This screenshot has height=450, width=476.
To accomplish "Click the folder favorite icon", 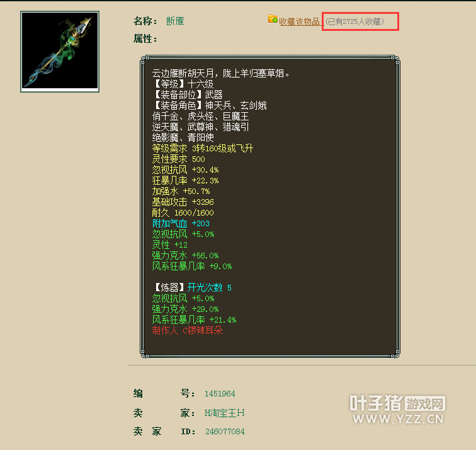I will [x=273, y=19].
